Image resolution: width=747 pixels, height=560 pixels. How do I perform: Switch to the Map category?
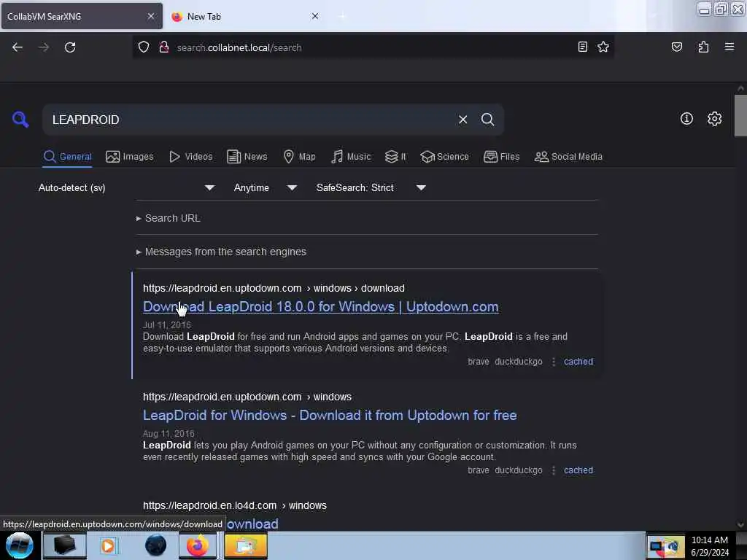click(299, 157)
